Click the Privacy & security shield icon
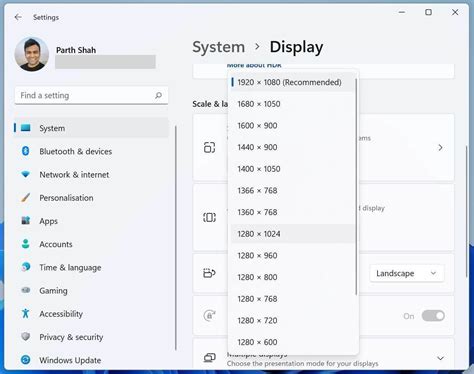Image resolution: width=474 pixels, height=374 pixels. pyautogui.click(x=26, y=337)
